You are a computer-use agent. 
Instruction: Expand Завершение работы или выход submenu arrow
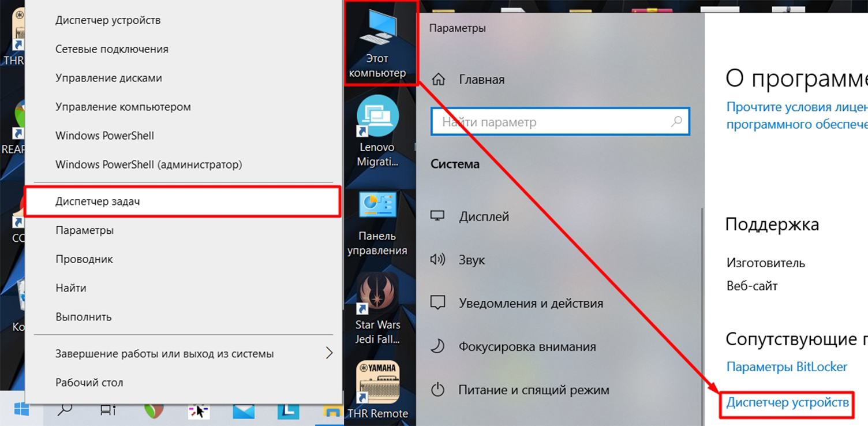[329, 353]
